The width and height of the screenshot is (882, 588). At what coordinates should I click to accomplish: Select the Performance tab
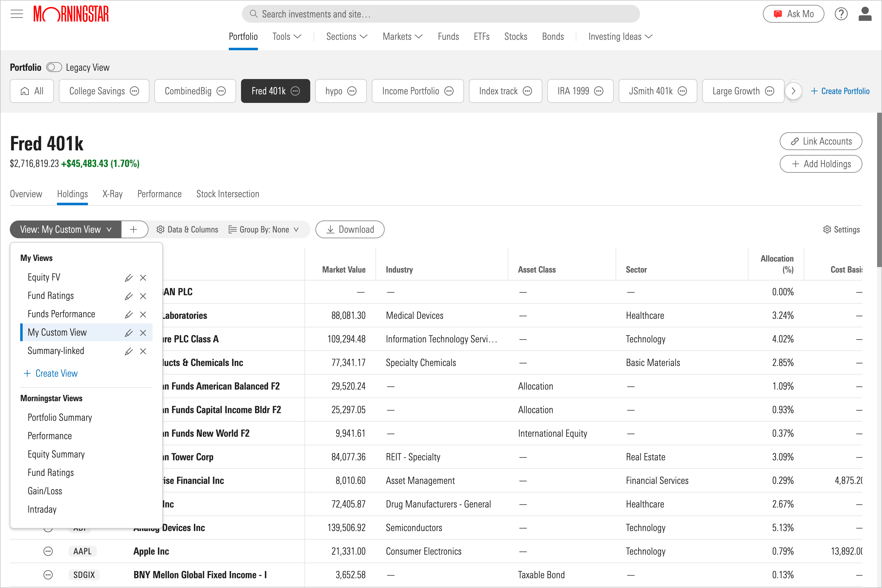[x=160, y=194]
